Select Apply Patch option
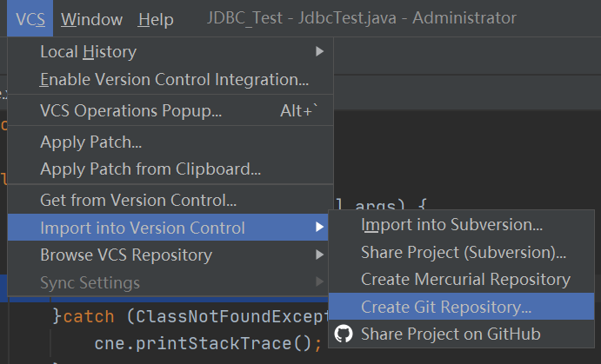Screen dimensions: 601x364 coord(170,142)
